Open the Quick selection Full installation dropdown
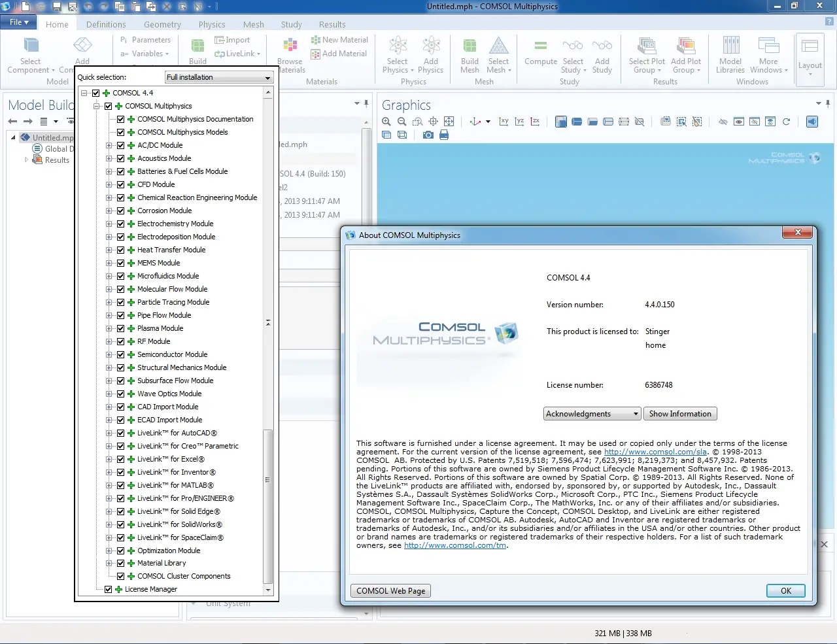Screen dimensions: 837x644 (x=218, y=77)
